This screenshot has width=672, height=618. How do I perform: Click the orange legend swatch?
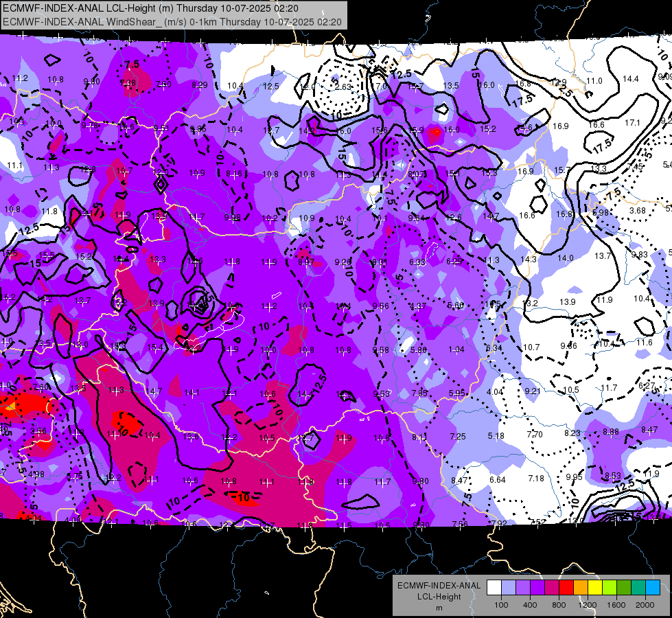point(581,588)
